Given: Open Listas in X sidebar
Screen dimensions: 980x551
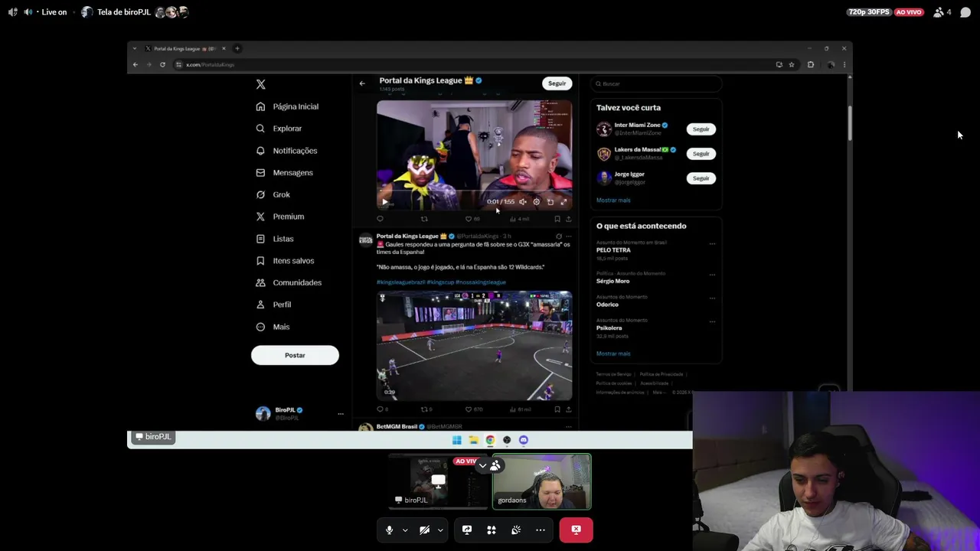Looking at the screenshot, I should 274,239.
